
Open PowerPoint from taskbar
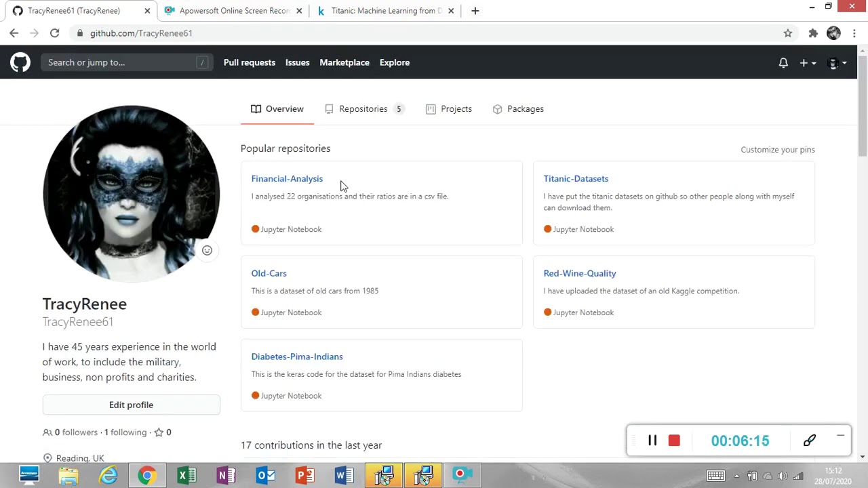click(305, 476)
